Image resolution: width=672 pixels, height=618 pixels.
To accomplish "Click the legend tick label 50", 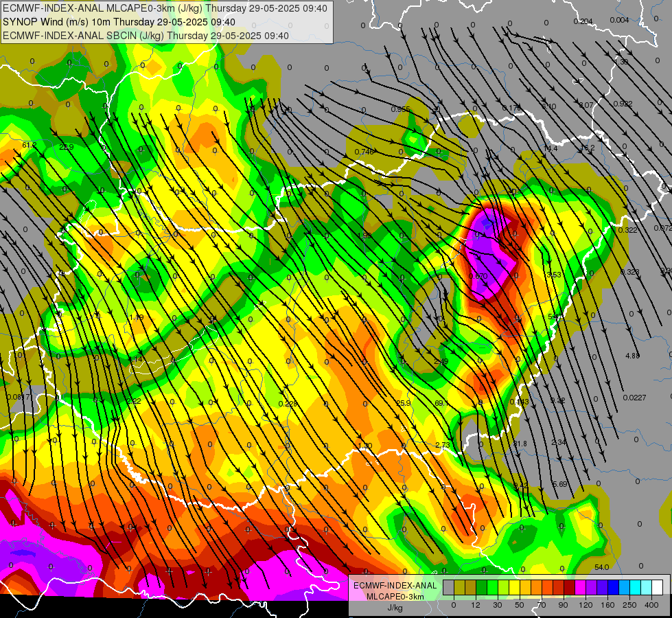I will (519, 605).
